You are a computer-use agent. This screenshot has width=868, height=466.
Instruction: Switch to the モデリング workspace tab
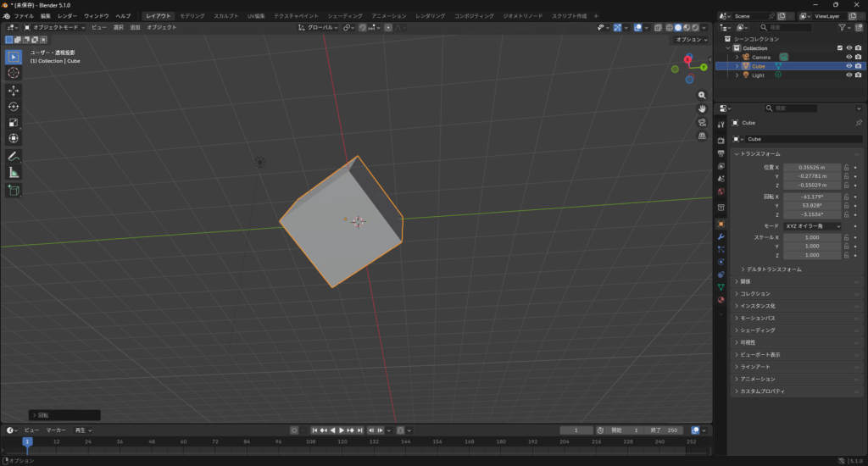coord(192,16)
